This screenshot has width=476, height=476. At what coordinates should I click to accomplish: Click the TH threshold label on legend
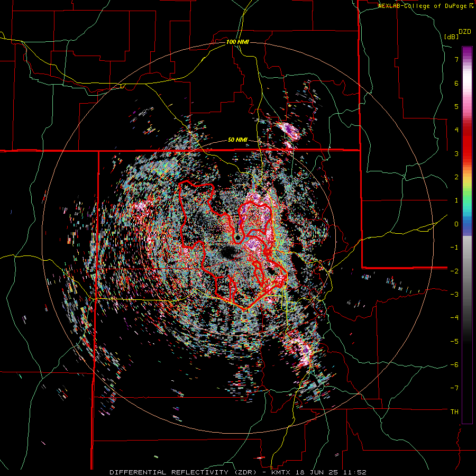[454, 411]
